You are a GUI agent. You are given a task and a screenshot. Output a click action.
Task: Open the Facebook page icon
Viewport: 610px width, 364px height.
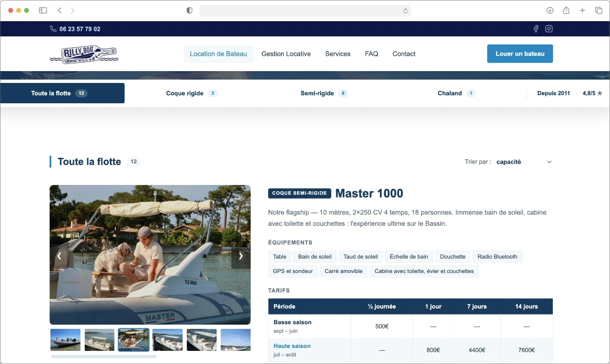coord(536,29)
